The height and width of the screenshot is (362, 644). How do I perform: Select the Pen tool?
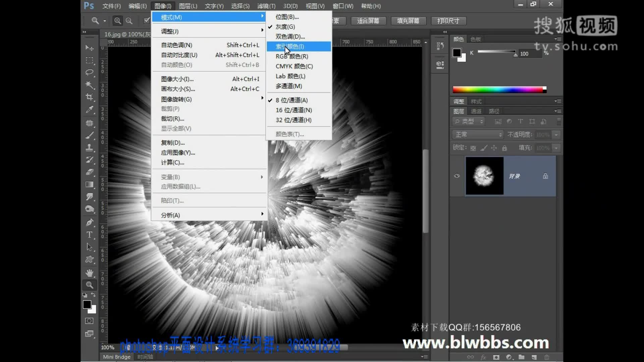point(89,222)
